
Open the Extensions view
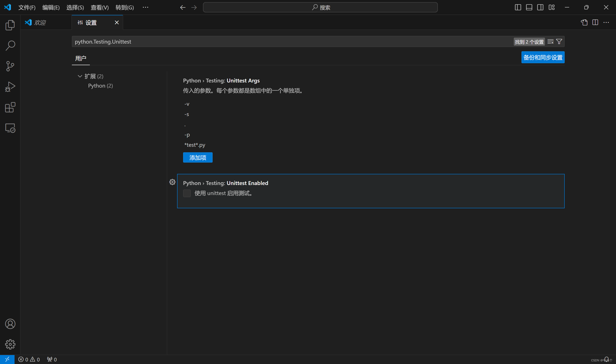pos(10,107)
